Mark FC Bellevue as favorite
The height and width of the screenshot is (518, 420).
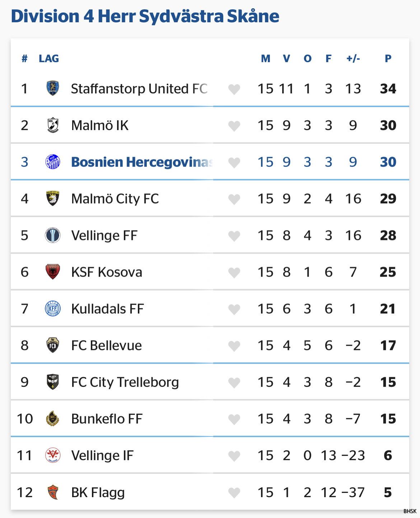(234, 346)
